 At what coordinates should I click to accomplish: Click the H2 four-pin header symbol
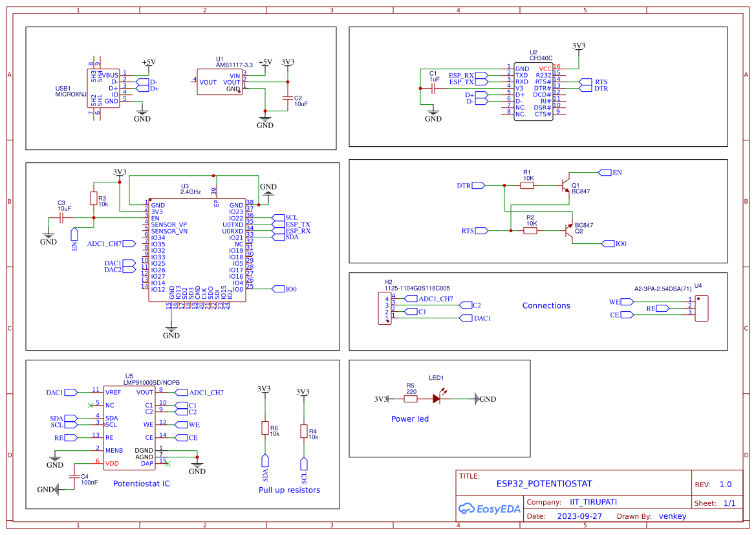tap(385, 309)
